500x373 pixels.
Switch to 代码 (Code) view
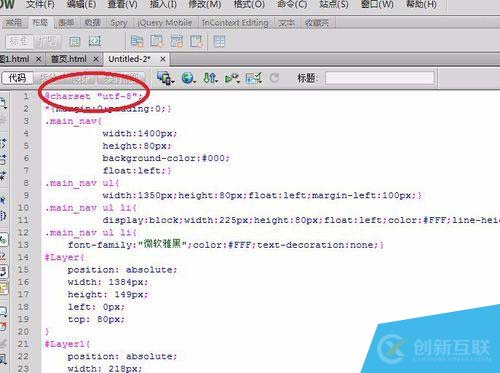tap(17, 78)
